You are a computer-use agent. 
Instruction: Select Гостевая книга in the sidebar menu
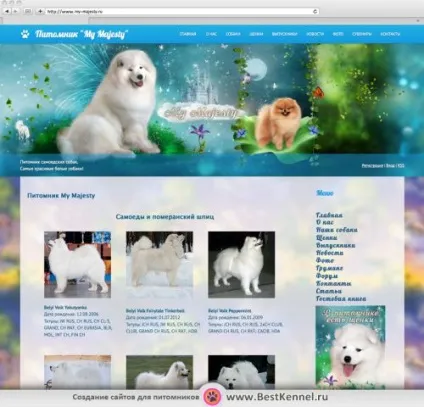click(341, 299)
